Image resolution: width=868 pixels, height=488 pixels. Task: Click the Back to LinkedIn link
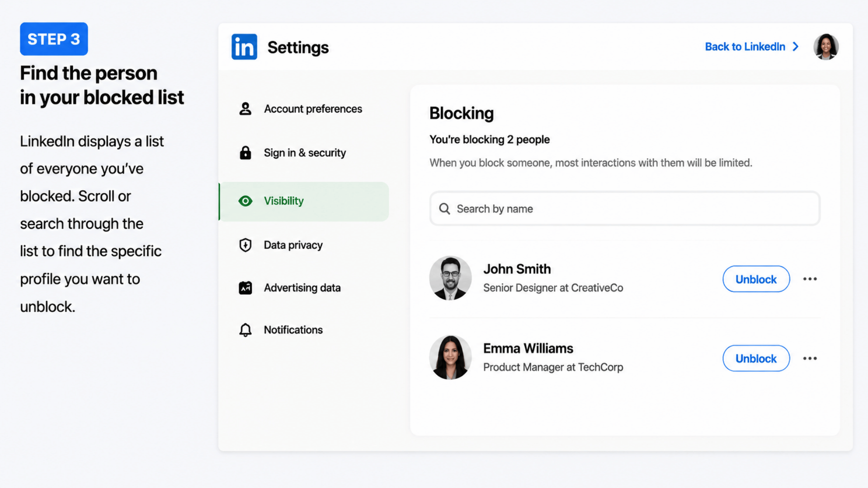click(x=745, y=47)
